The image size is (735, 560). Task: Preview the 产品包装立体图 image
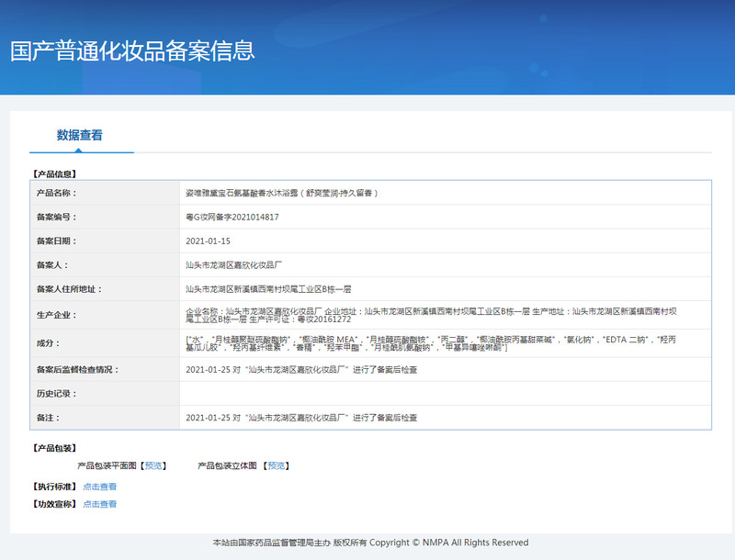277,465
